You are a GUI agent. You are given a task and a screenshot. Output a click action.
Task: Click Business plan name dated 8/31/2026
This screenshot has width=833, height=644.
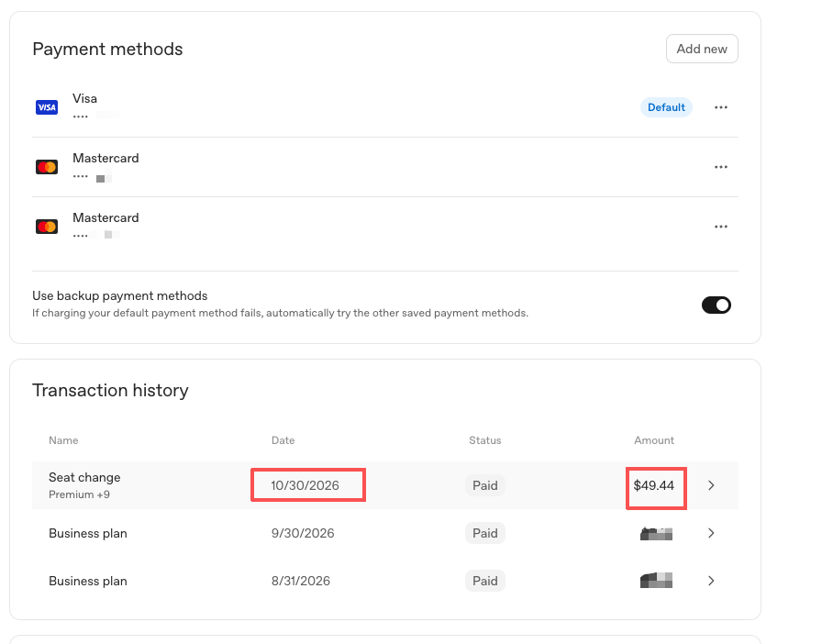click(x=88, y=581)
